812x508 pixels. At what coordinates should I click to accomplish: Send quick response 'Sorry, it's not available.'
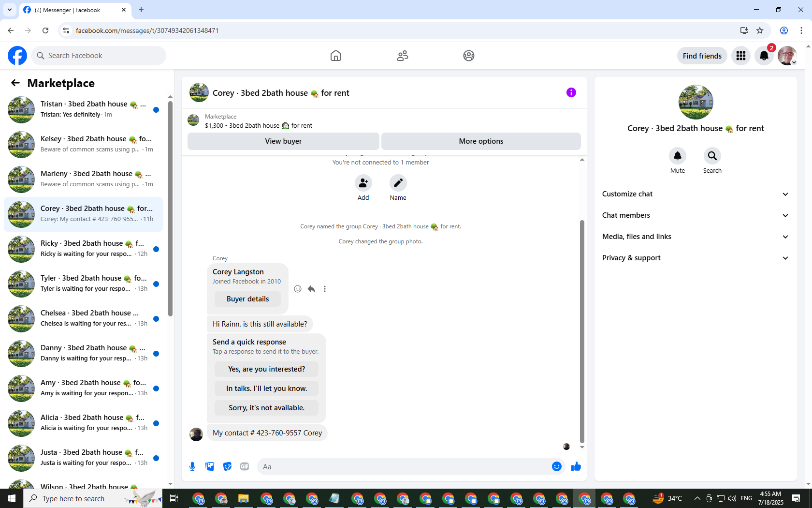pyautogui.click(x=266, y=408)
